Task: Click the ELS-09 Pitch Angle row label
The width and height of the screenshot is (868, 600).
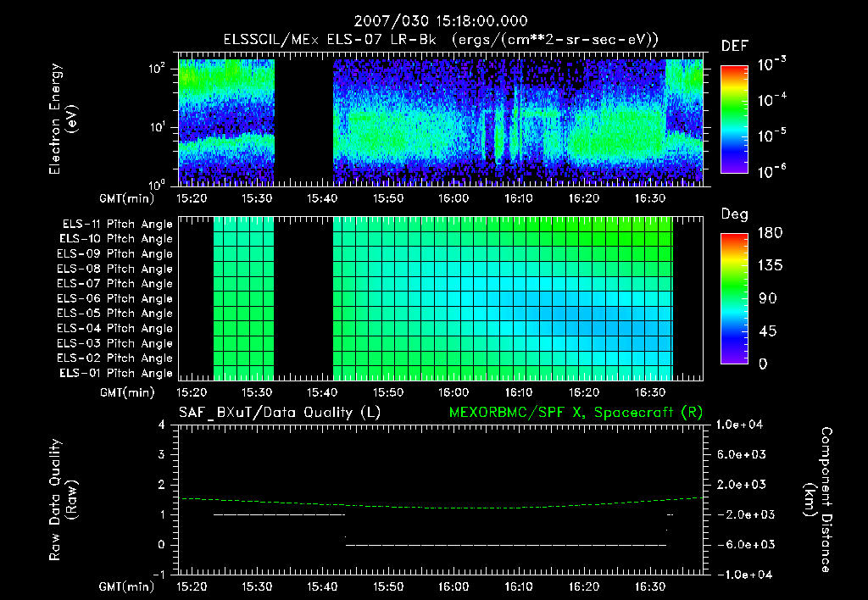Action: tap(115, 254)
